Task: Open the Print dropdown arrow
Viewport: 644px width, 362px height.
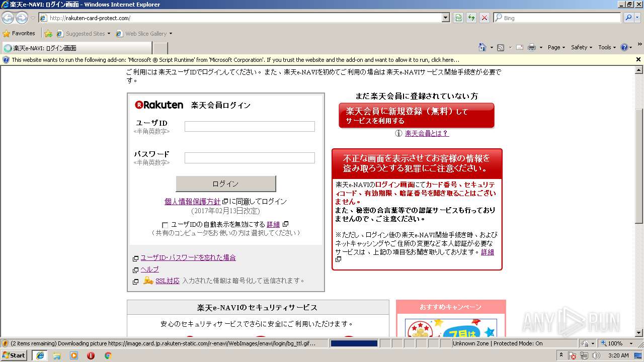Action: coord(541,47)
